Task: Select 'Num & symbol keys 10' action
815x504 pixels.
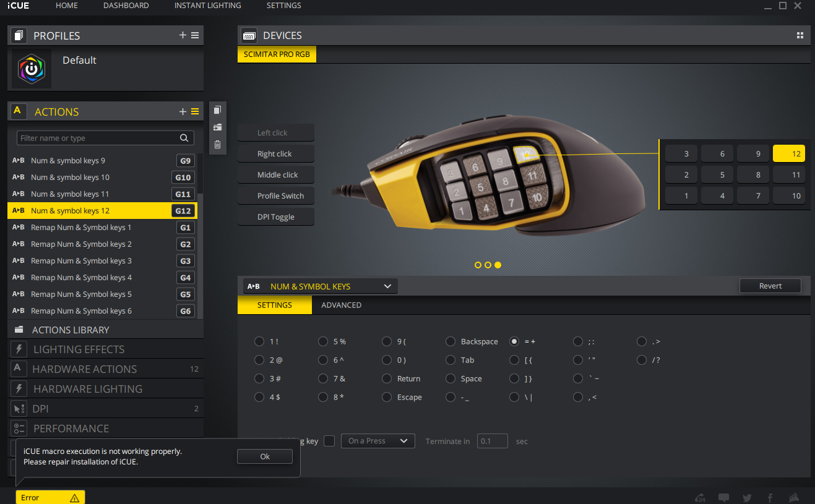Action: pyautogui.click(x=103, y=177)
